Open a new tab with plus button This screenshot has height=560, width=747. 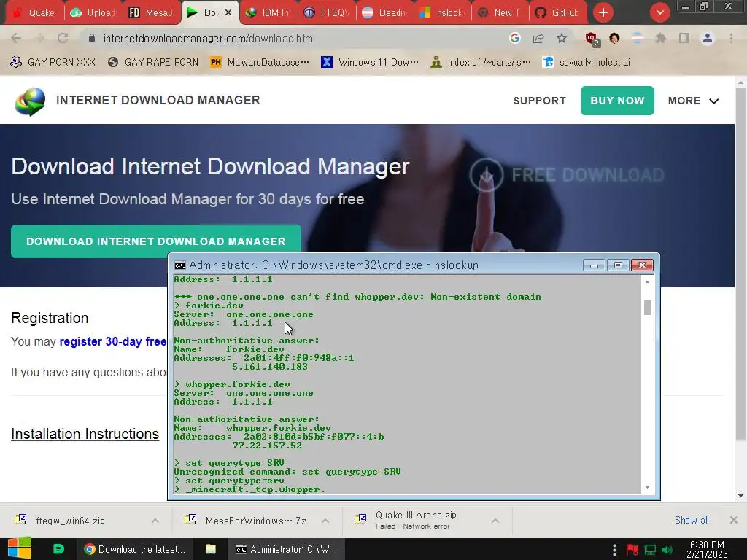[603, 13]
